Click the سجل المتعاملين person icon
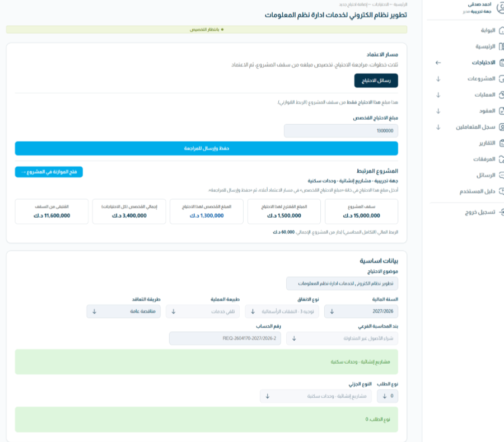Image resolution: width=504 pixels, height=442 pixels. [501, 127]
